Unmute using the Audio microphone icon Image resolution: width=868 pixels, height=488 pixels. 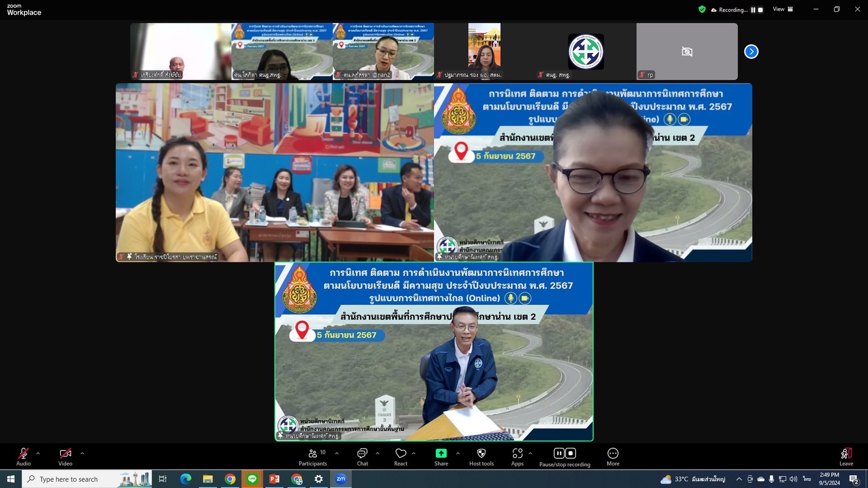23,453
